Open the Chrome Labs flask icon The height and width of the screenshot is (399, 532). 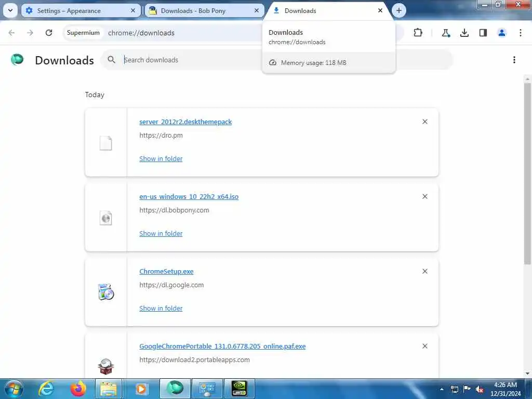coord(445,33)
